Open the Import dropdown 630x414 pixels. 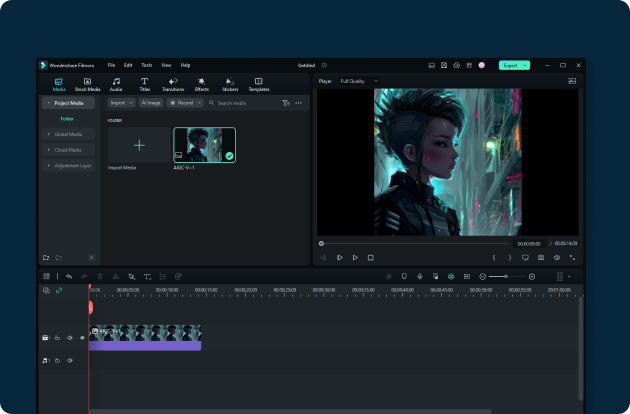tap(121, 103)
